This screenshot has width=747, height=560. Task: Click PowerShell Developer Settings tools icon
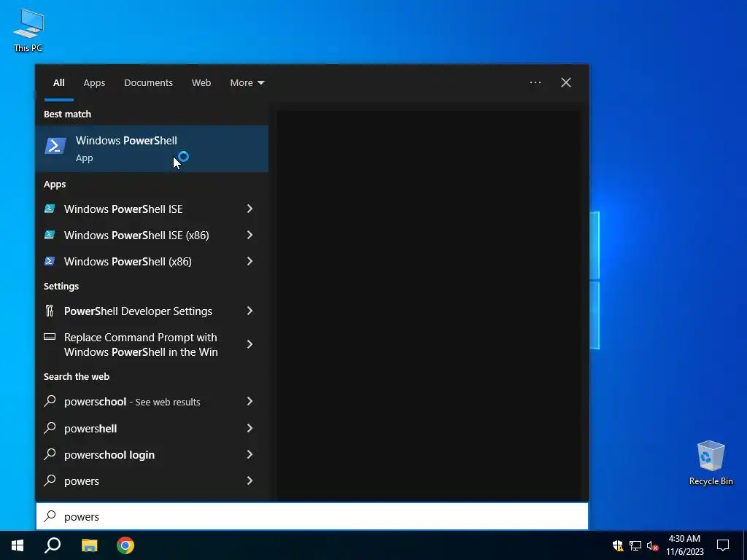click(x=50, y=311)
